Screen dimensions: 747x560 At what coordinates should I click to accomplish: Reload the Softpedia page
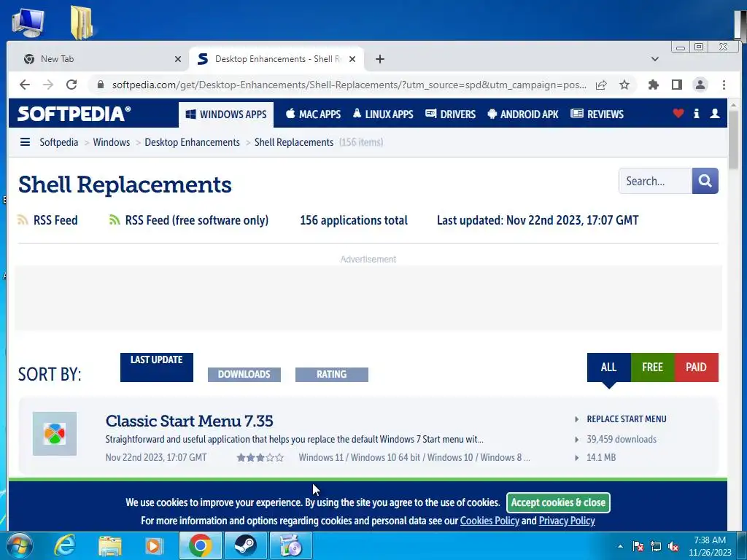point(71,85)
